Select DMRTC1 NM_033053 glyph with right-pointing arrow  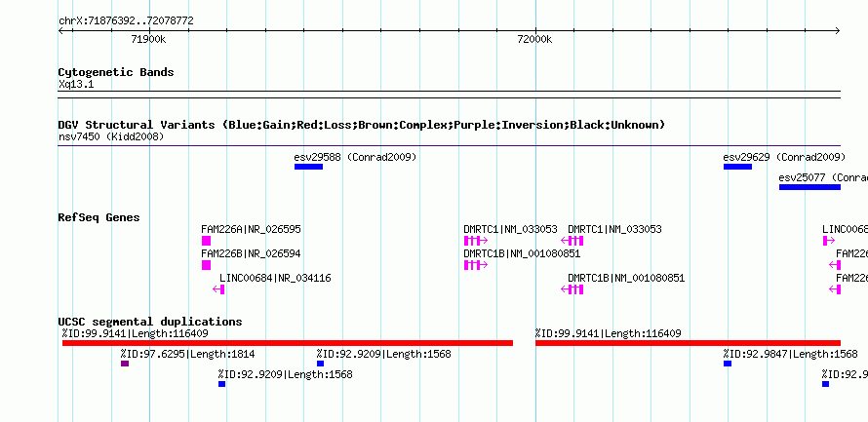[476, 241]
